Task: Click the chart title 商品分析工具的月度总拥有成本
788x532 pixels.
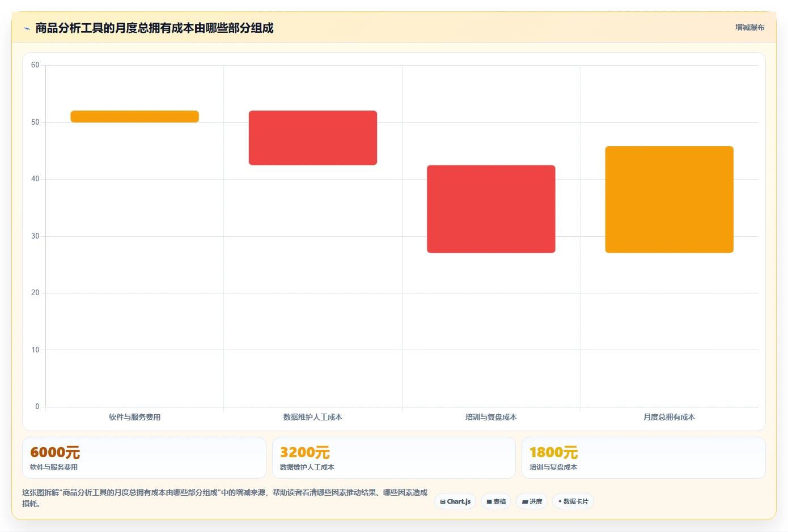Action: 154,28
